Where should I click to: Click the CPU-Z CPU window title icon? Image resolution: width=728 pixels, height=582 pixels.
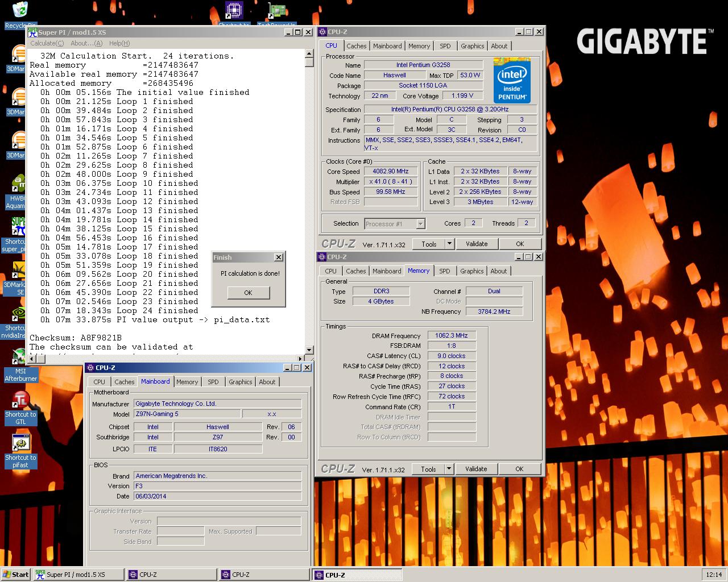pyautogui.click(x=322, y=32)
